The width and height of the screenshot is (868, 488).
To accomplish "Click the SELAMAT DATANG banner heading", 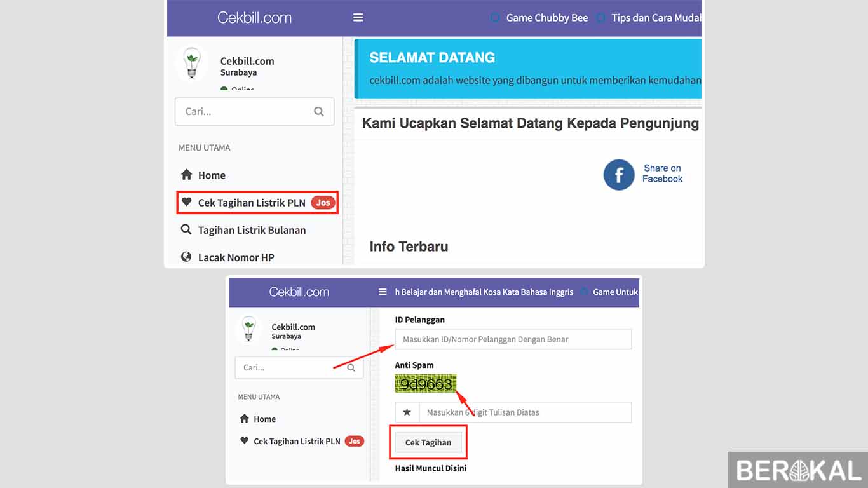I will [x=432, y=57].
